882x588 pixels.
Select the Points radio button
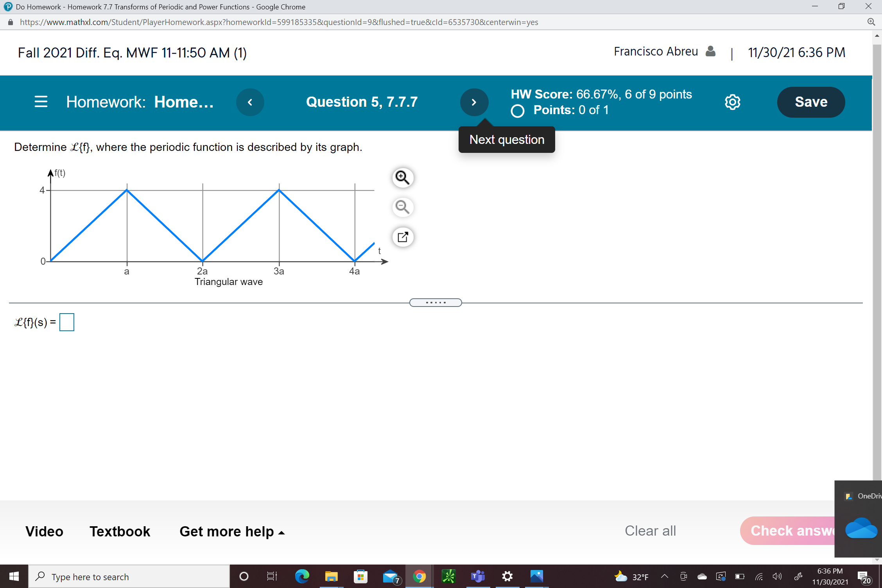click(x=518, y=111)
